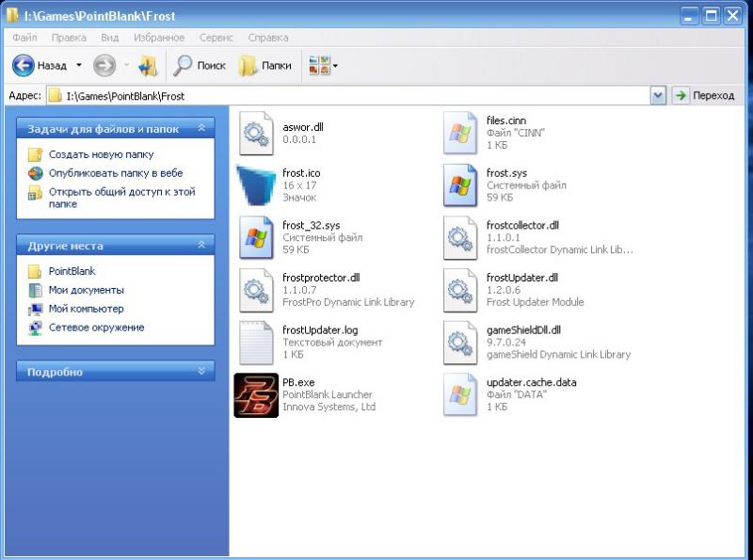Open the Search (Поиск) tool
Screen dimensions: 753x560
[200, 66]
